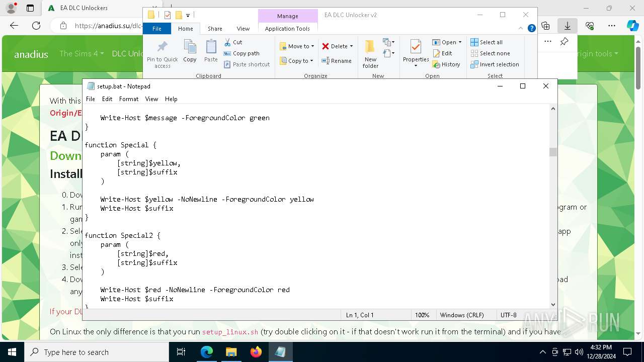Open the taskbar clock showing 4:32 PM

[601, 352]
